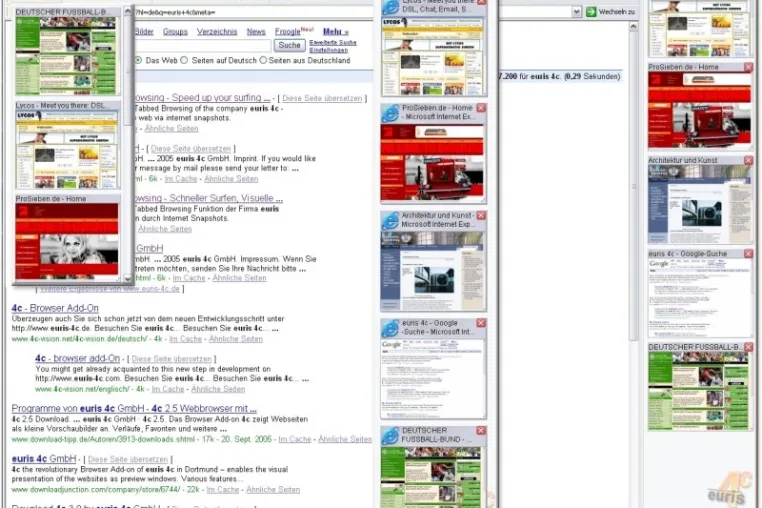Select DEUTSCHER FUSSBALL-B thumbnail in the right panel
The width and height of the screenshot is (762, 508).
pos(700,391)
